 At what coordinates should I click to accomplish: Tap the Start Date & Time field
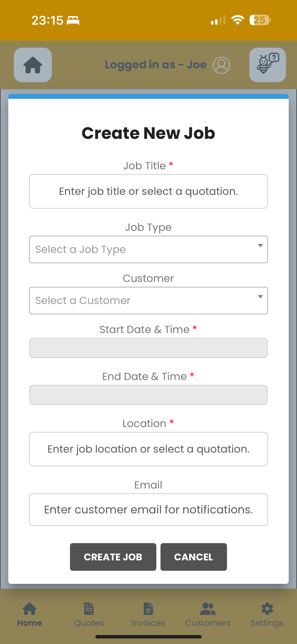[148, 348]
